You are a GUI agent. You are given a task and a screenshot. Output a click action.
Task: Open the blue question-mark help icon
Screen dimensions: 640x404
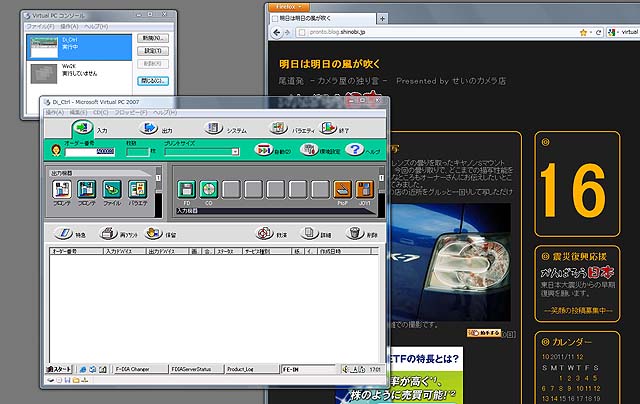point(354,150)
